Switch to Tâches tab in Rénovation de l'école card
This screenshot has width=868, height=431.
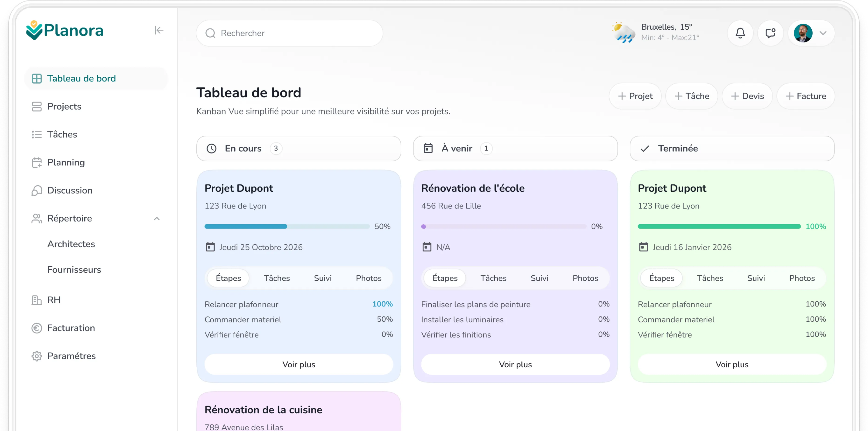493,278
